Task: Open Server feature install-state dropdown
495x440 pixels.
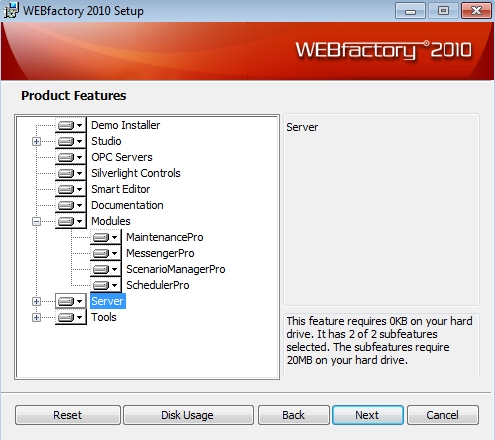Action: click(x=70, y=301)
